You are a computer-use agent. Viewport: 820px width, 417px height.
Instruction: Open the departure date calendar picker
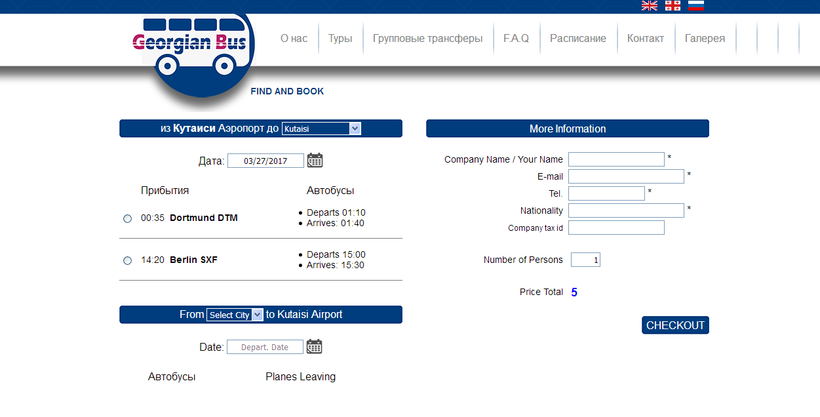tap(315, 347)
